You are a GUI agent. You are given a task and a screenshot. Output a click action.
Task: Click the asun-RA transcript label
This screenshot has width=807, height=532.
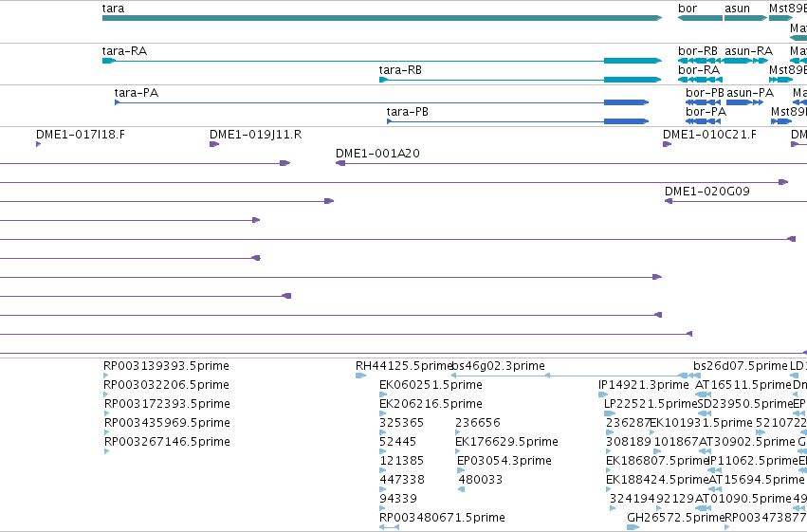coord(748,51)
